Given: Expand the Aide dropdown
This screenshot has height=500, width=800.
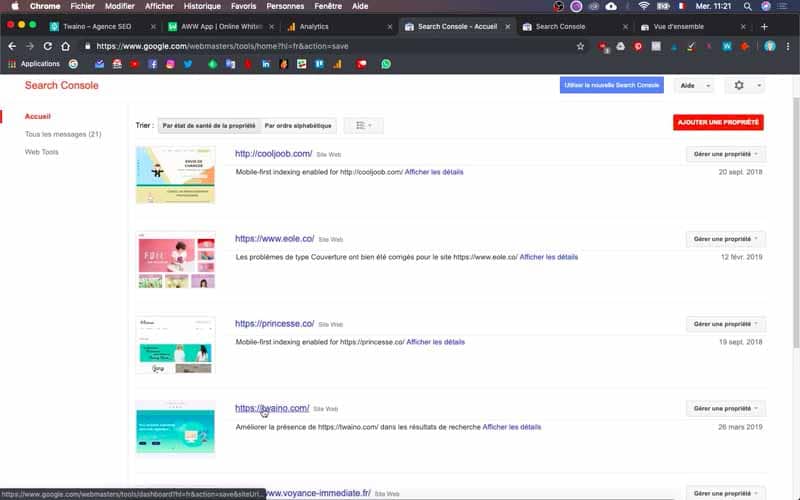Looking at the screenshot, I should coord(694,85).
